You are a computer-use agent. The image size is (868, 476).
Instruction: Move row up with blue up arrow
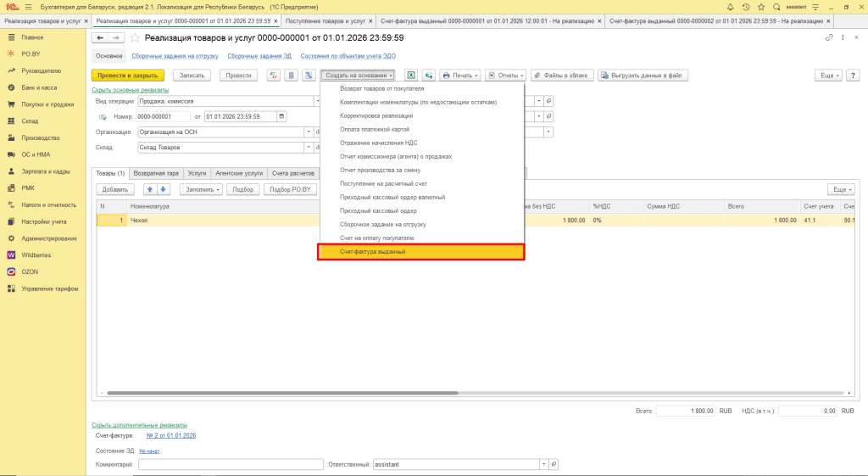coord(151,189)
